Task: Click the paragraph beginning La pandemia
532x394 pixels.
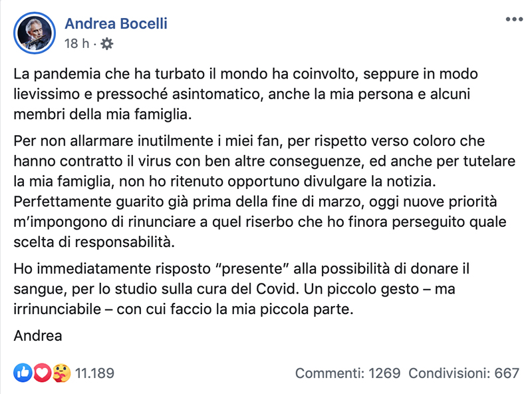Action: [x=246, y=94]
